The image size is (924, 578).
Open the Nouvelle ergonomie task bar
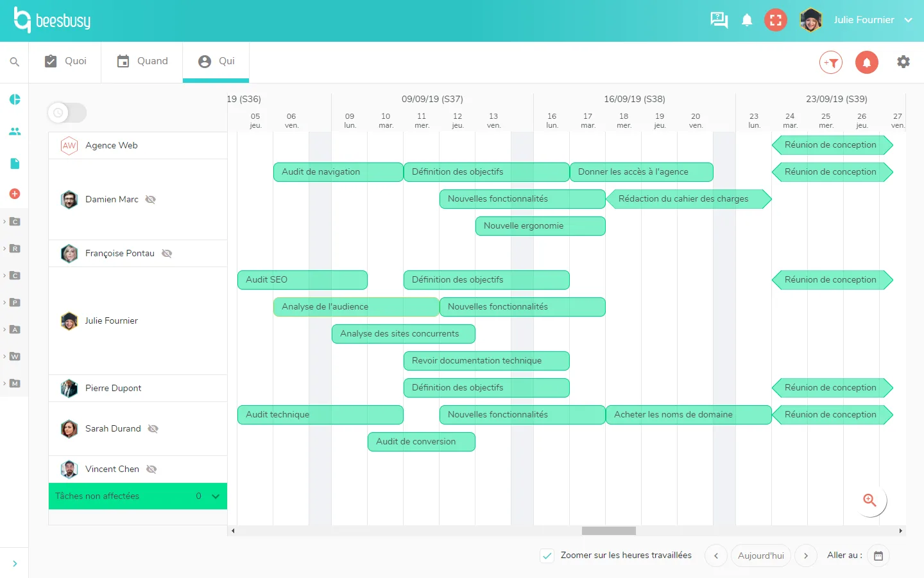[540, 226]
